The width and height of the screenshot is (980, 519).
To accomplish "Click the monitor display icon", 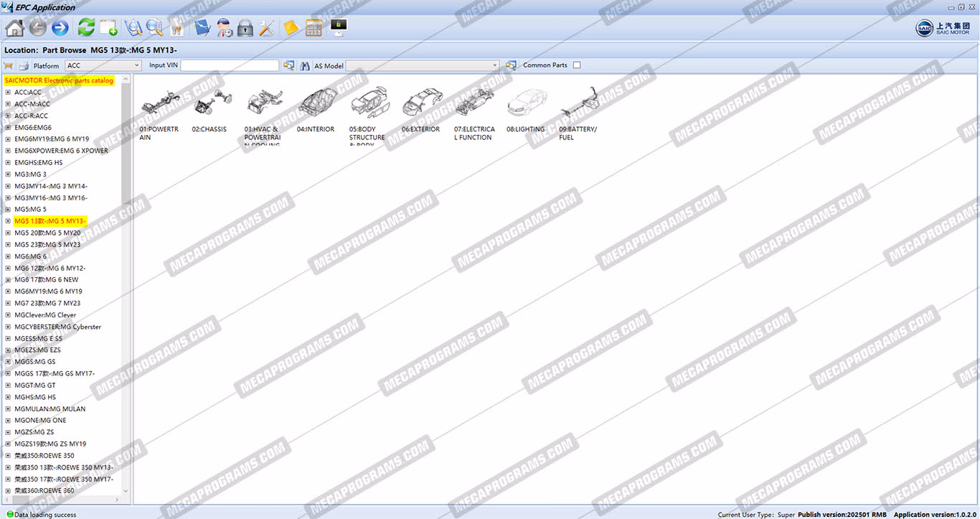I will click(339, 27).
